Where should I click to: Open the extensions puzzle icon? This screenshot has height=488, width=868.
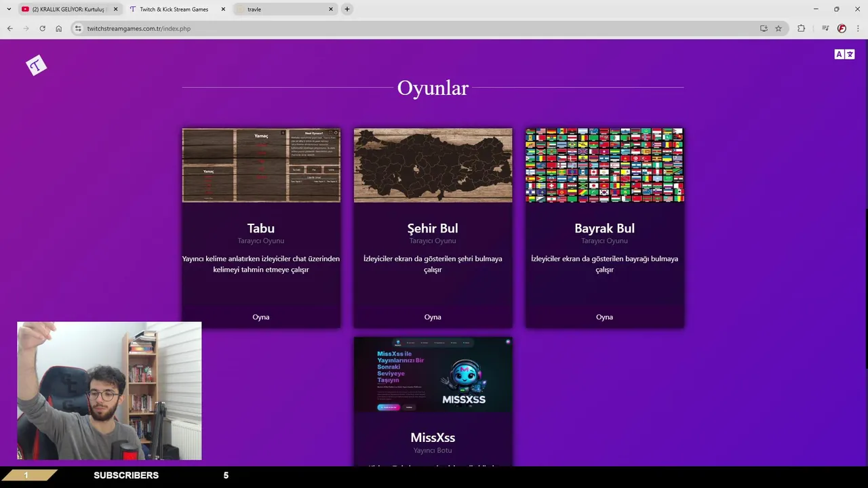pyautogui.click(x=801, y=28)
